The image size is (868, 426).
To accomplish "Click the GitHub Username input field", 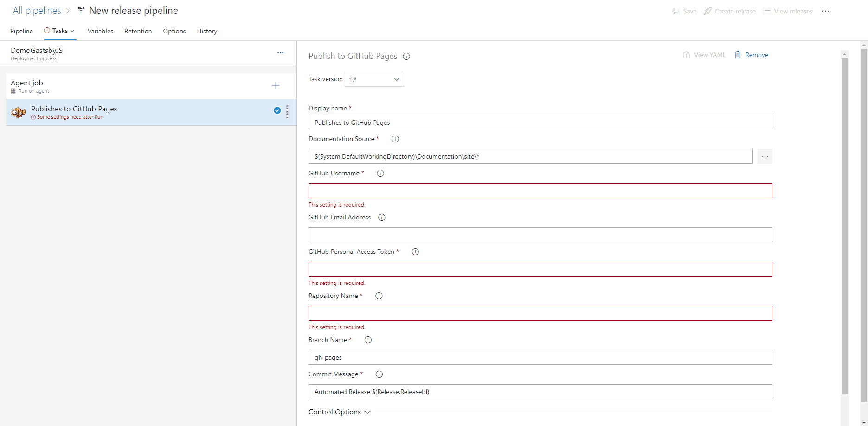I will [x=540, y=191].
